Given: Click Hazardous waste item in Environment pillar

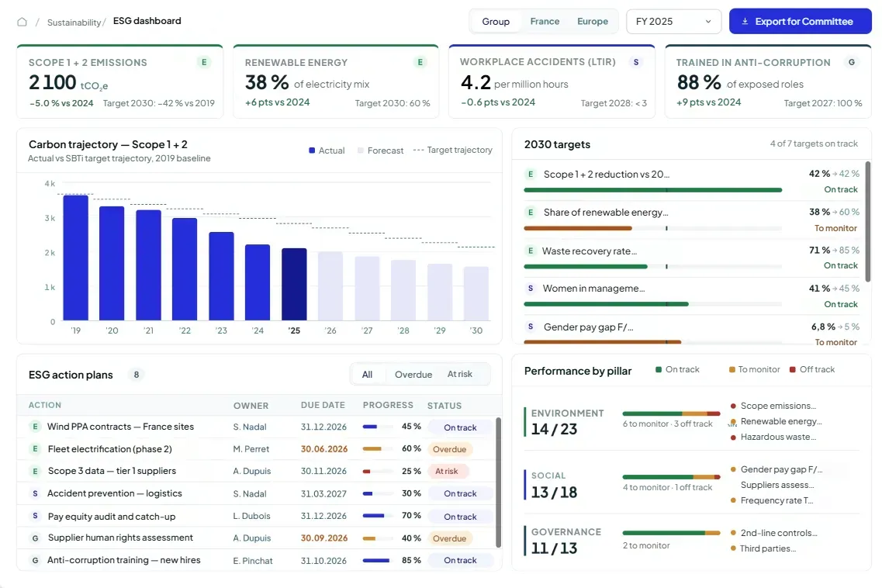Looking at the screenshot, I should (773, 437).
